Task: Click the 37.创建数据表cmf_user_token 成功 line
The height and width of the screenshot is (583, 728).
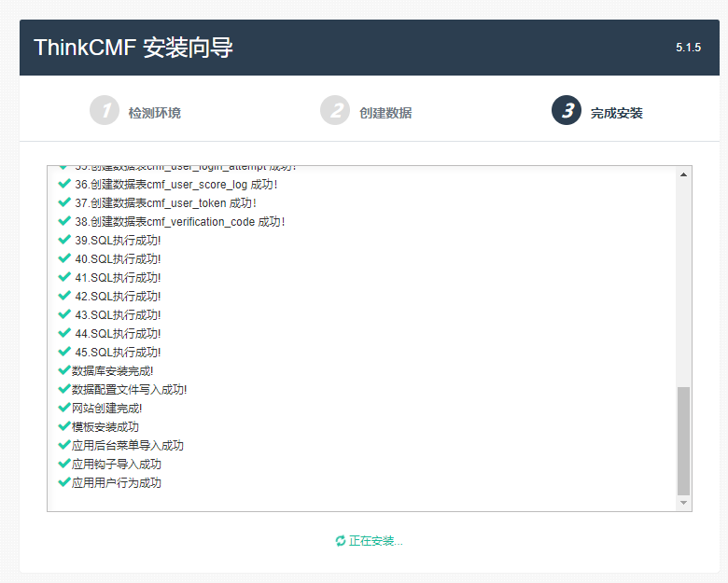Action: click(x=165, y=203)
